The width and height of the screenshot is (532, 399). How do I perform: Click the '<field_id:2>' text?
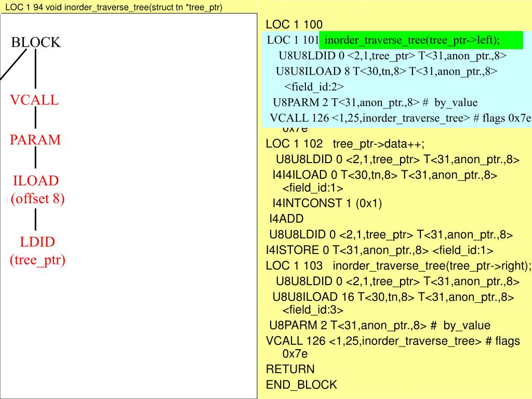click(x=314, y=87)
